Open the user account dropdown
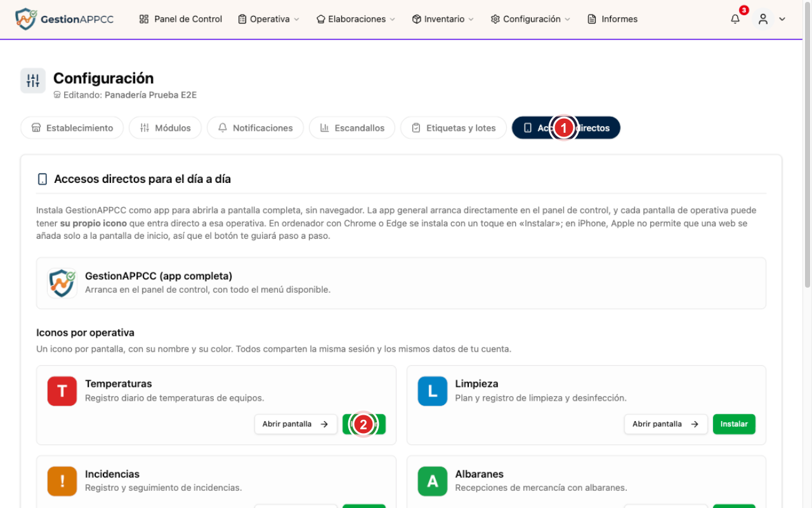The width and height of the screenshot is (812, 508). pos(770,19)
